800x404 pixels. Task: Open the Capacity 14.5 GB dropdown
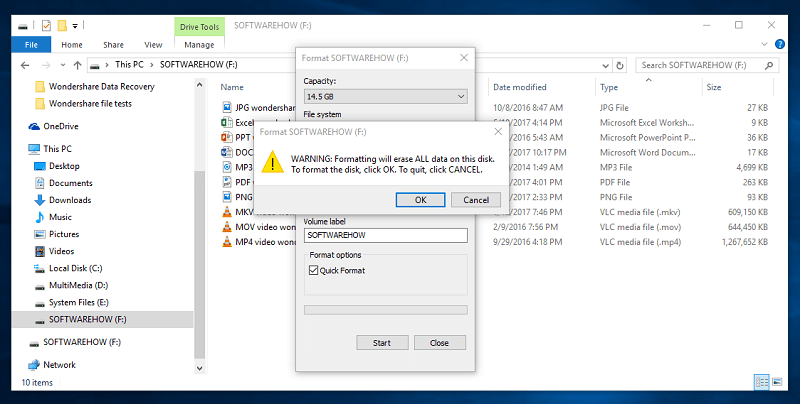pos(385,96)
